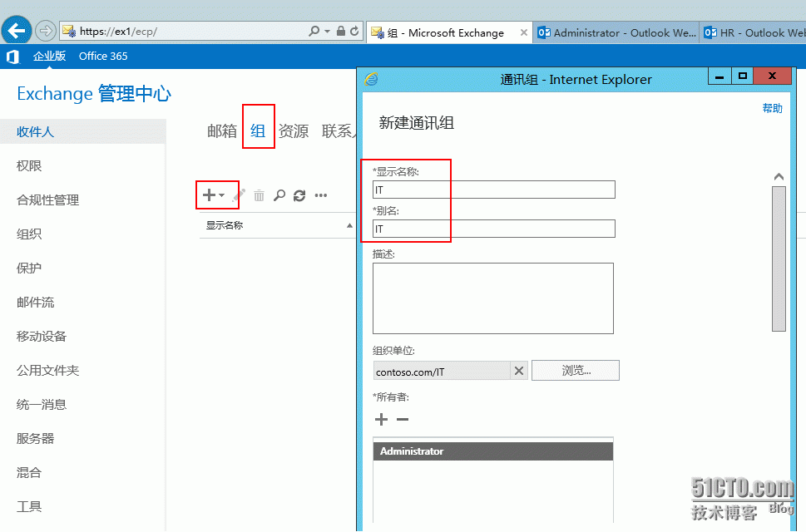The width and height of the screenshot is (806, 532).
Task: Click the Office logo icon in header
Action: click(x=12, y=57)
